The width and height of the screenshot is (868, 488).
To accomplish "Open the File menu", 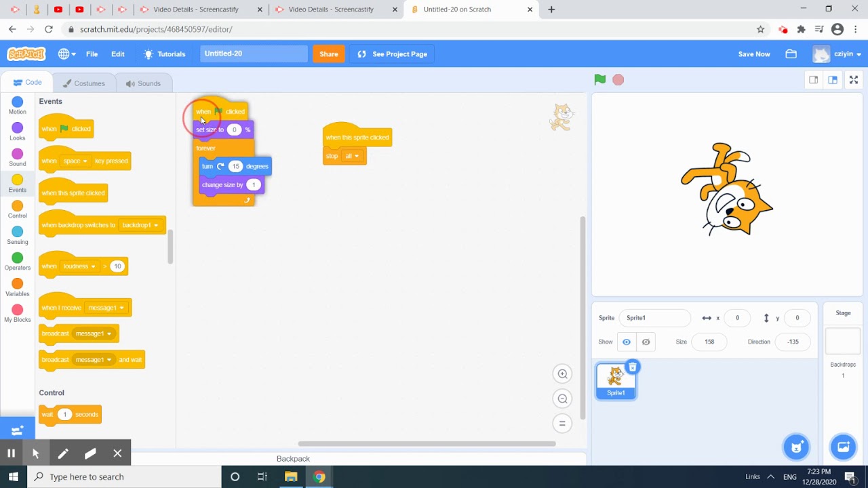I will tap(92, 54).
